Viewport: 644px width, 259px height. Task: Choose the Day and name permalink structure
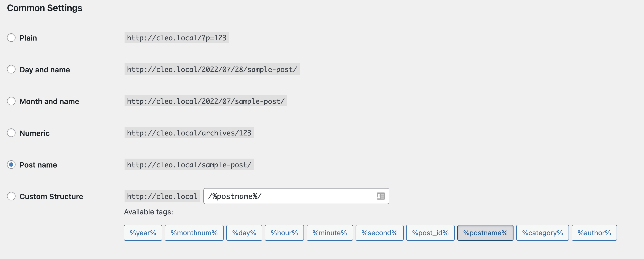pyautogui.click(x=11, y=70)
